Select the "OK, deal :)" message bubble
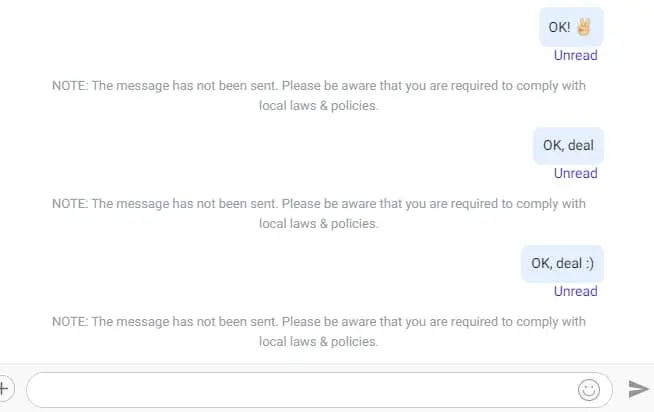 coord(562,264)
